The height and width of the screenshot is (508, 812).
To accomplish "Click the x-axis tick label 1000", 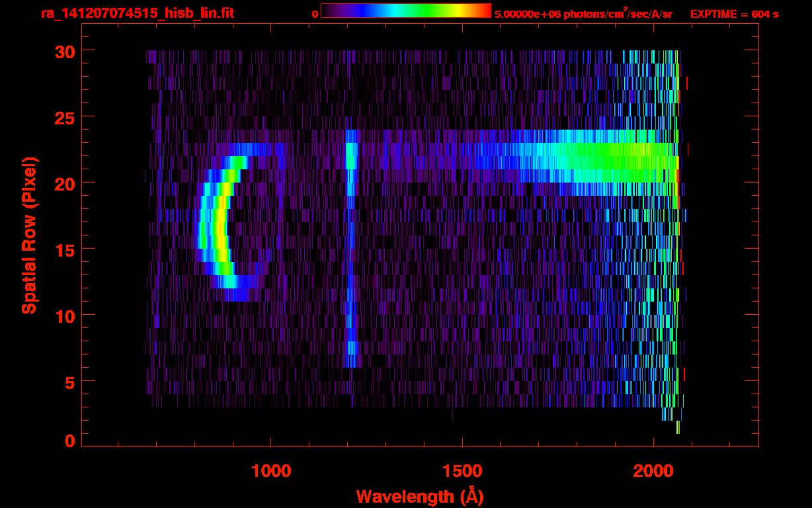I will (x=270, y=471).
